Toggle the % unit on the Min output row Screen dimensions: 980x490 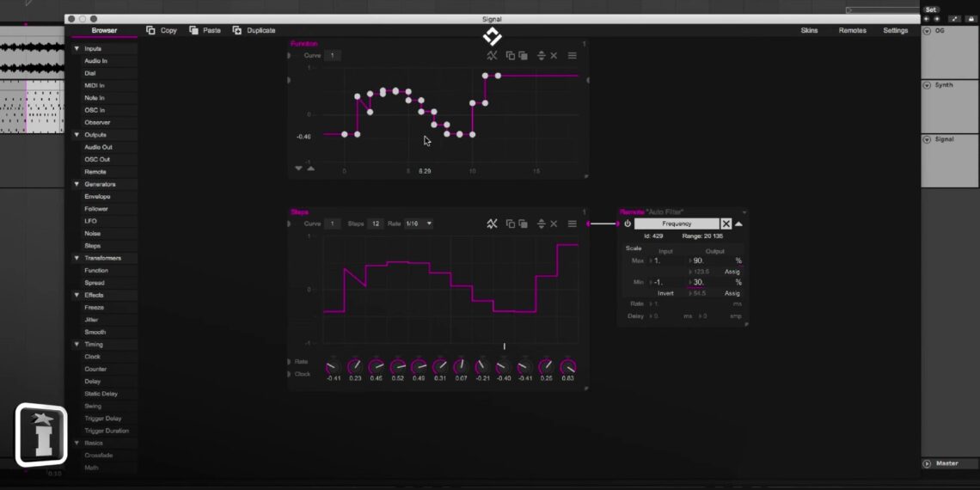(x=738, y=283)
